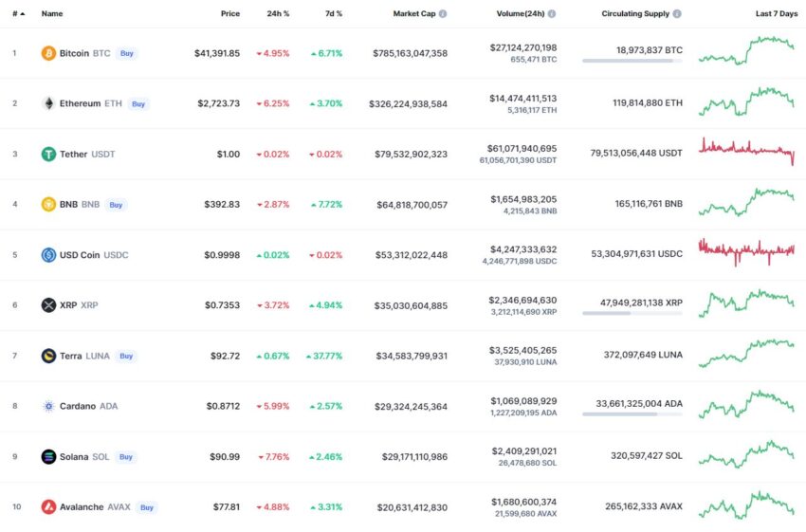Open the XRP name link
Image resolution: width=806 pixels, height=532 pixels.
pos(79,304)
